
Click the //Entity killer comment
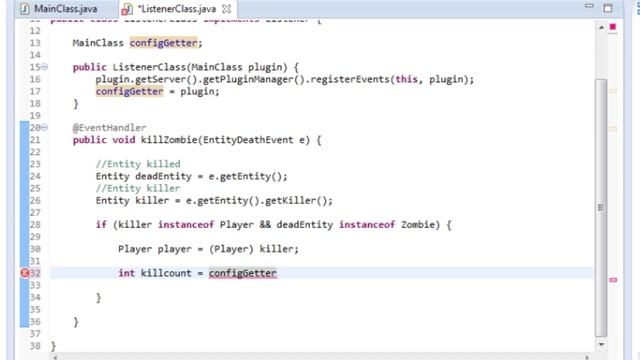(x=138, y=188)
